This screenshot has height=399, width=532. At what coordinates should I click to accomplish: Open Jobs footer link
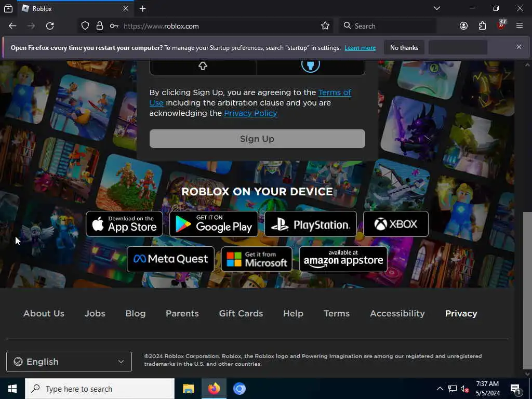95,313
